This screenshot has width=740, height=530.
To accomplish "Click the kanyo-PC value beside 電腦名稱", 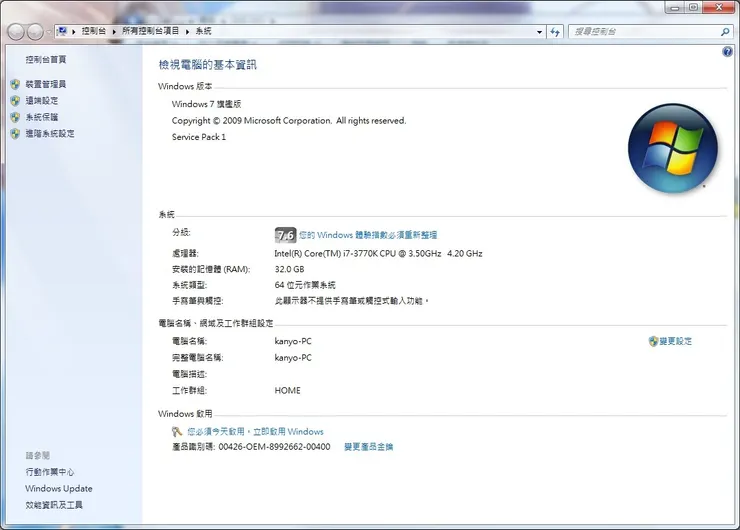I will tap(293, 341).
